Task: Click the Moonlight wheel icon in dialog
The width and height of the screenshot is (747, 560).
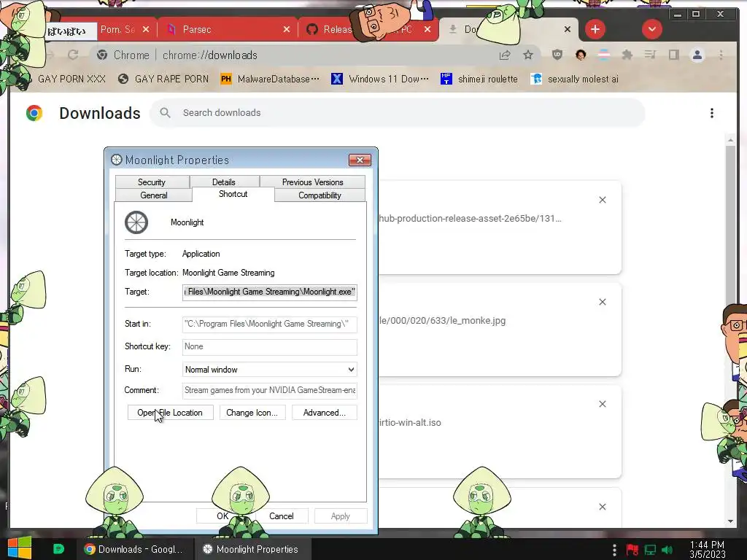Action: (136, 222)
